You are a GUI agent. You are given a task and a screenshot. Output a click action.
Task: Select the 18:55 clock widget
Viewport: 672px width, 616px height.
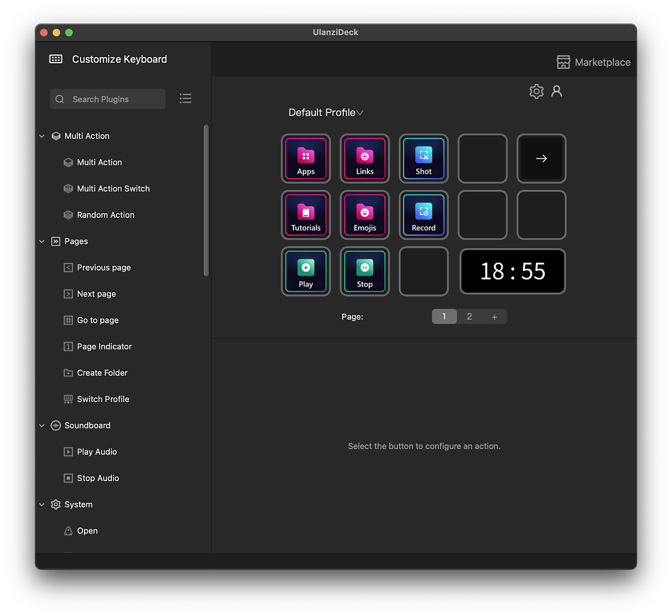[513, 272]
